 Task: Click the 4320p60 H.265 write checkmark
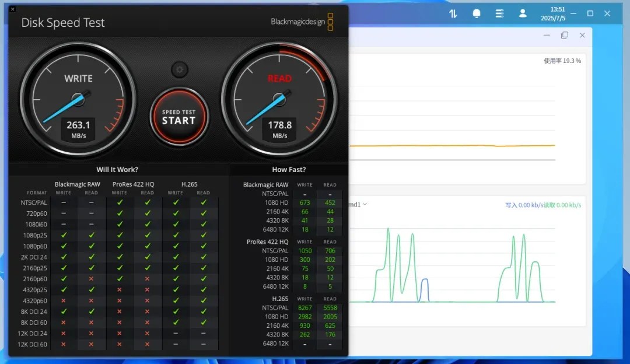pos(176,300)
